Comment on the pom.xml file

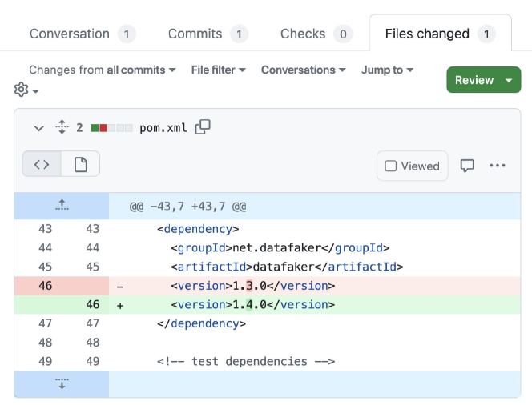467,166
